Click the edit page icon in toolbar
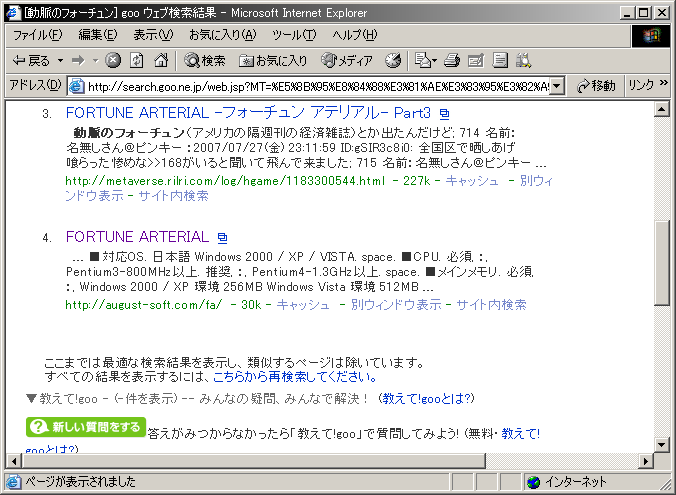 click(476, 60)
